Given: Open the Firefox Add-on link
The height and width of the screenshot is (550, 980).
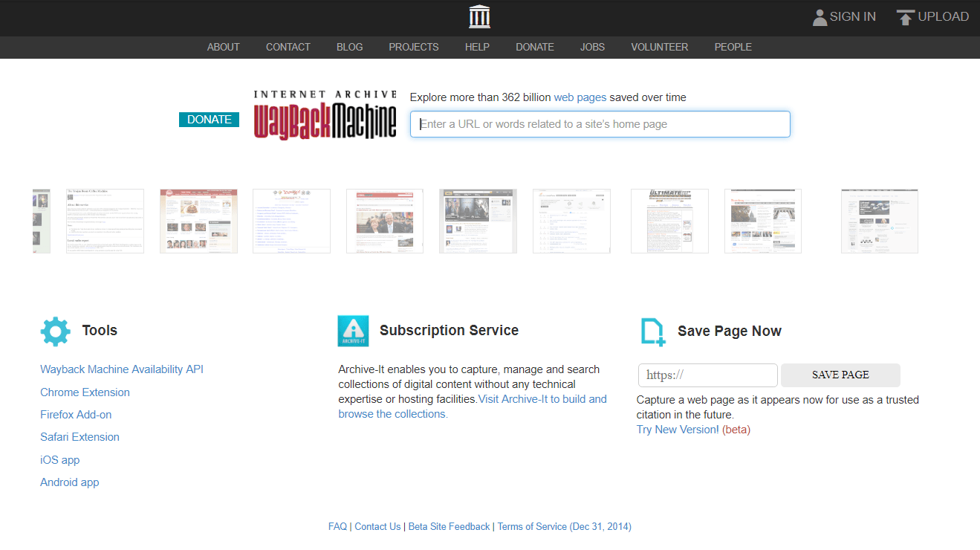Looking at the screenshot, I should pos(76,415).
